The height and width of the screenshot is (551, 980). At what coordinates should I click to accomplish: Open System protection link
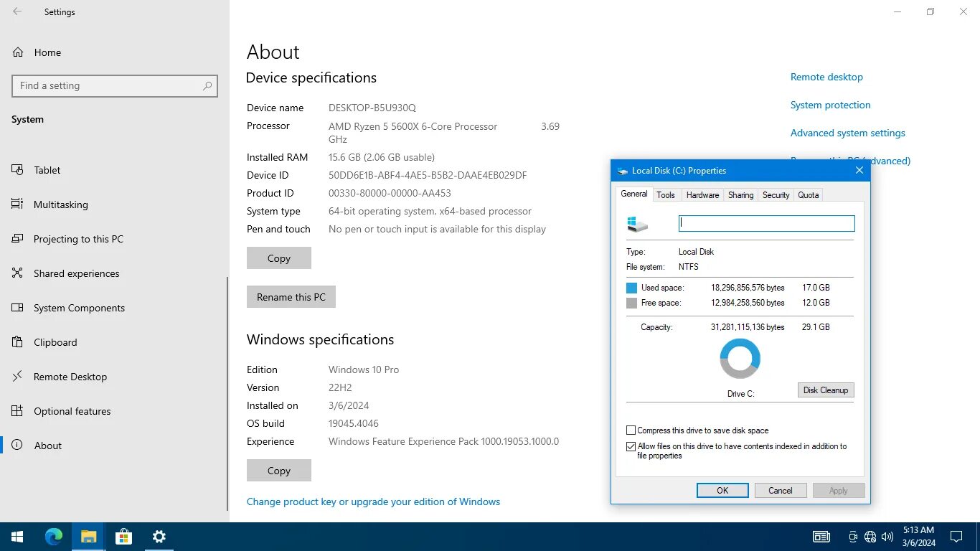pyautogui.click(x=830, y=105)
